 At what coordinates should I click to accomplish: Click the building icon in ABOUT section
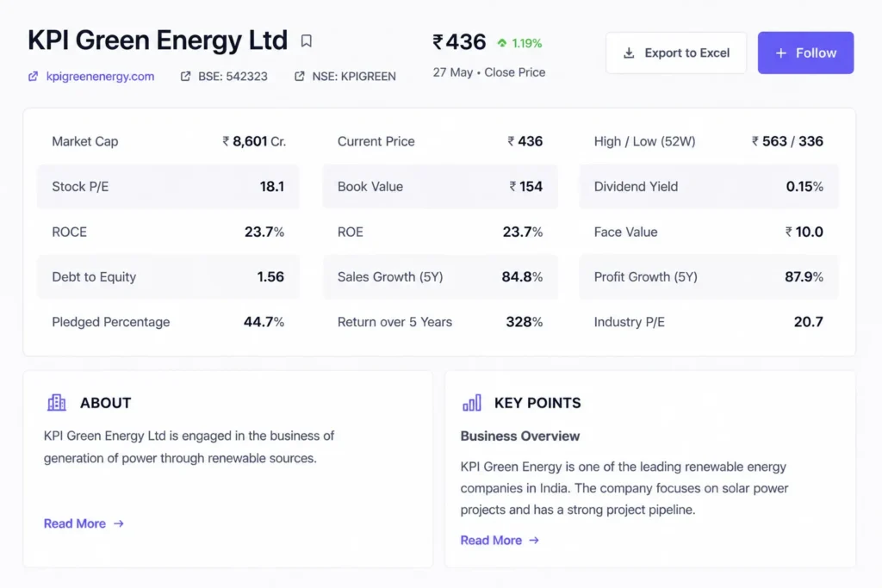pos(56,403)
